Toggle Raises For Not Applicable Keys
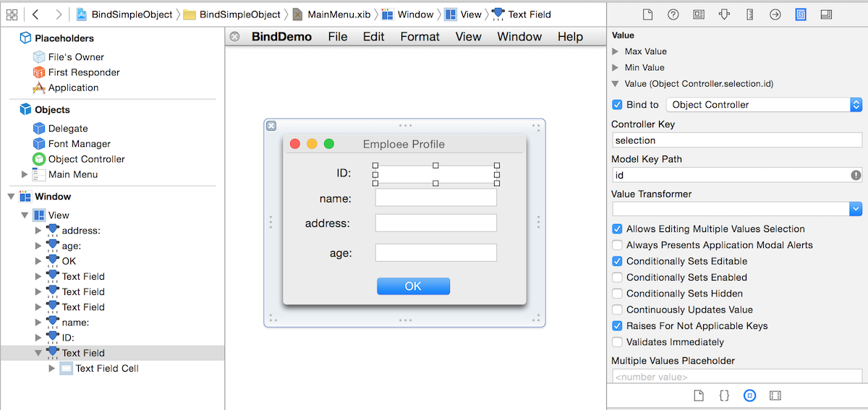The width and height of the screenshot is (868, 410). click(x=617, y=325)
